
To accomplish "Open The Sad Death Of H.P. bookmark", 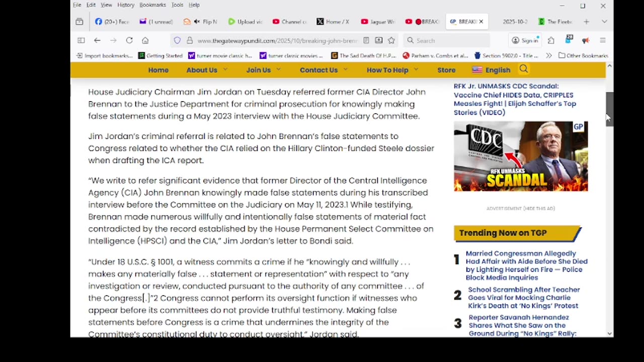I will (363, 55).
